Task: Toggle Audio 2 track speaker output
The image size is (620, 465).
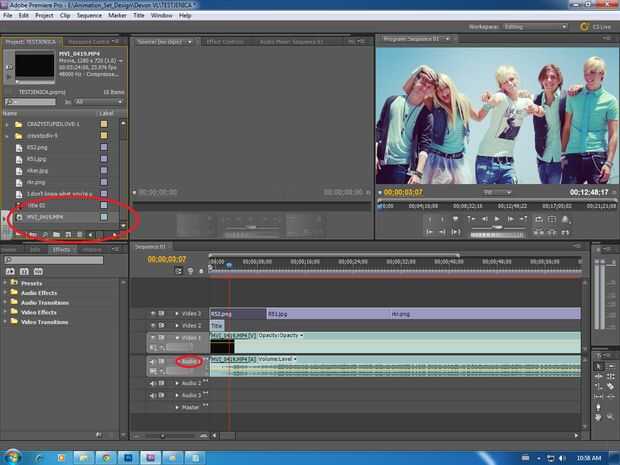Action: pyautogui.click(x=153, y=384)
